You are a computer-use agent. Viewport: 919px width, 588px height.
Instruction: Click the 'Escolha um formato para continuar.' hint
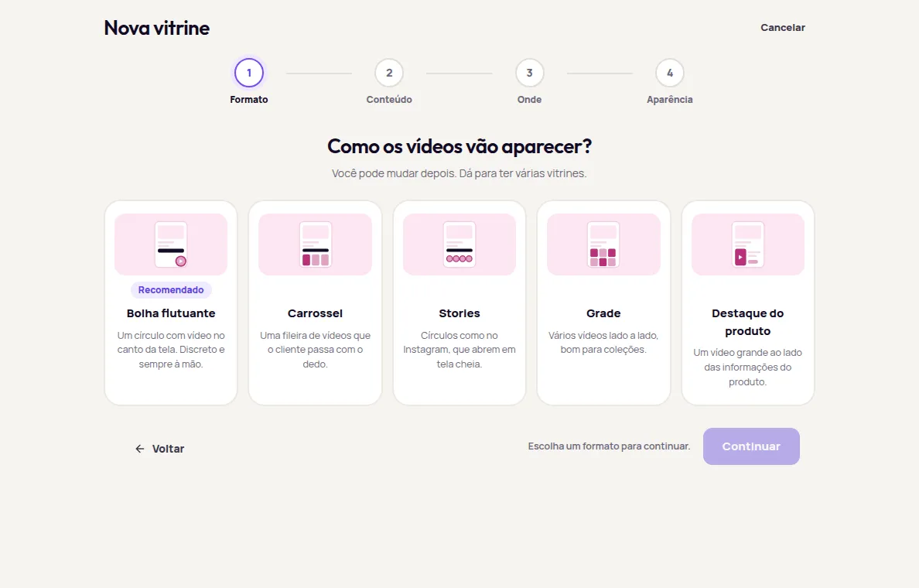[609, 446]
